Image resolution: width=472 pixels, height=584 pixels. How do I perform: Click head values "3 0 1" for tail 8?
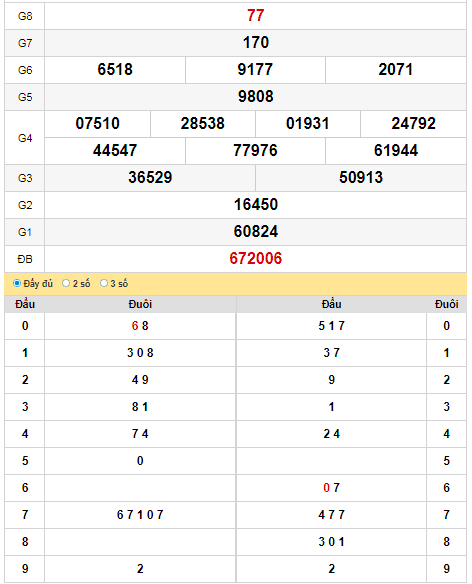[x=332, y=542]
